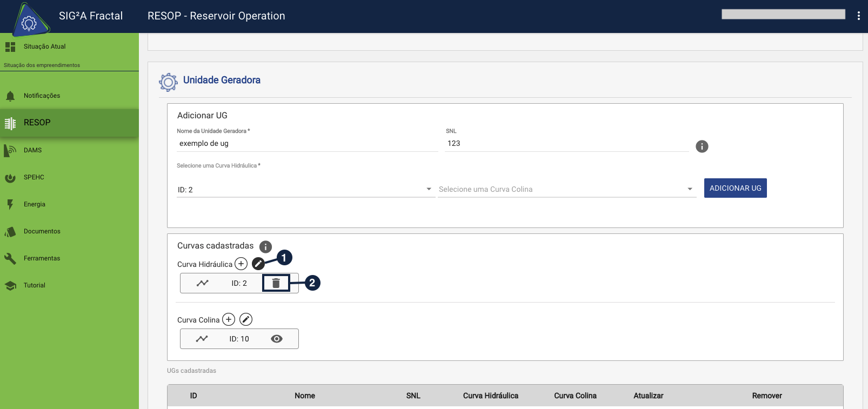
Task: Click info icon next to Curvas cadastradas
Action: pos(265,247)
